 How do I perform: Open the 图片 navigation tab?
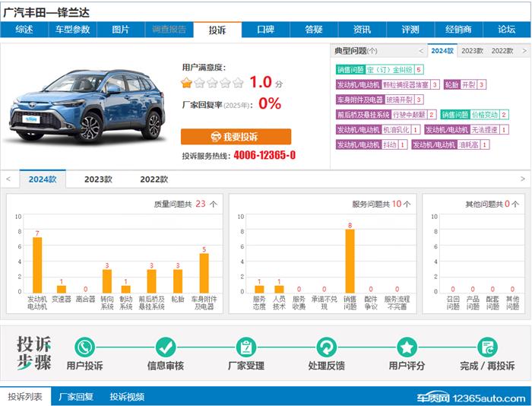(x=121, y=30)
